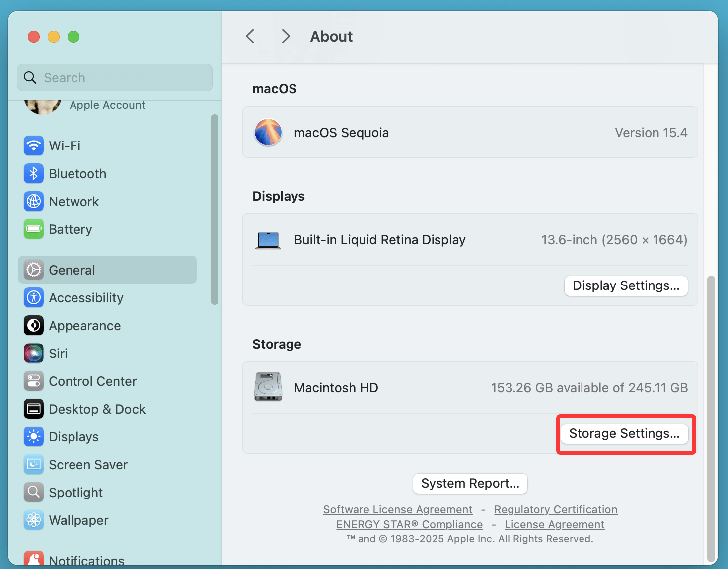Open Apple Account settings
Screen dimensions: 728x569
(x=107, y=105)
